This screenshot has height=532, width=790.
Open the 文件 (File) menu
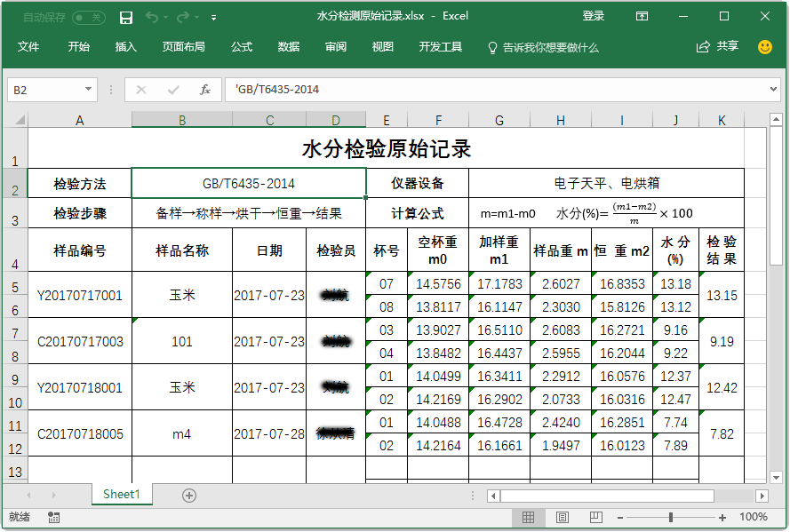pos(28,47)
